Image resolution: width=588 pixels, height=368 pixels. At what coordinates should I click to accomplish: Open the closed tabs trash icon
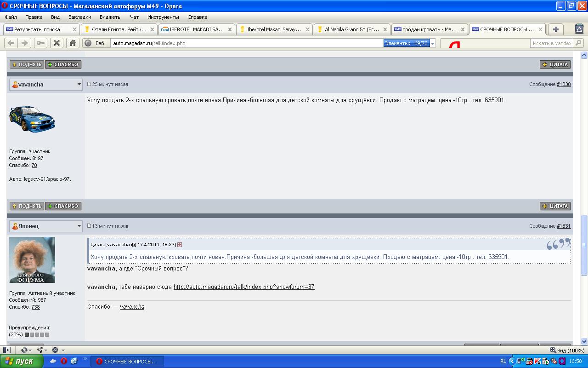click(x=579, y=29)
